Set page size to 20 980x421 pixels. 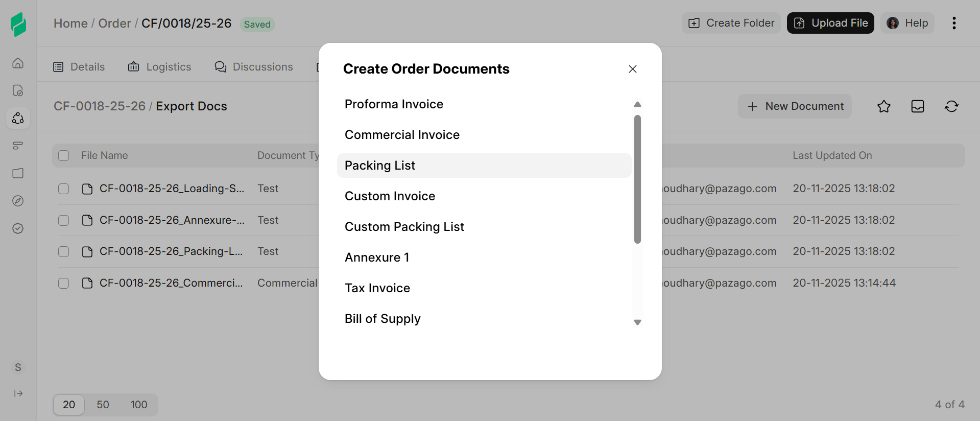pyautogui.click(x=69, y=405)
